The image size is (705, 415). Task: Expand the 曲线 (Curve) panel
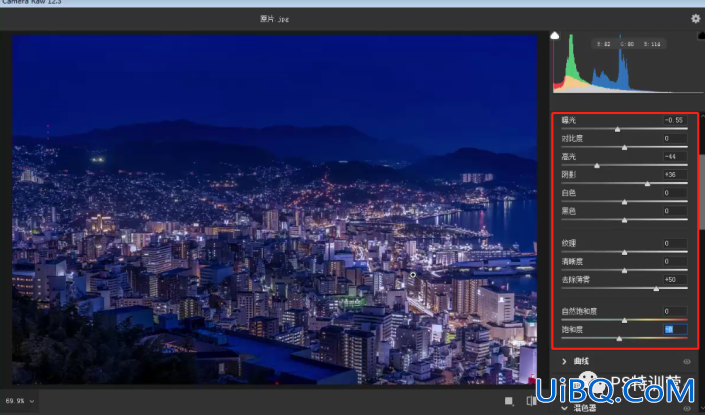[x=564, y=361]
